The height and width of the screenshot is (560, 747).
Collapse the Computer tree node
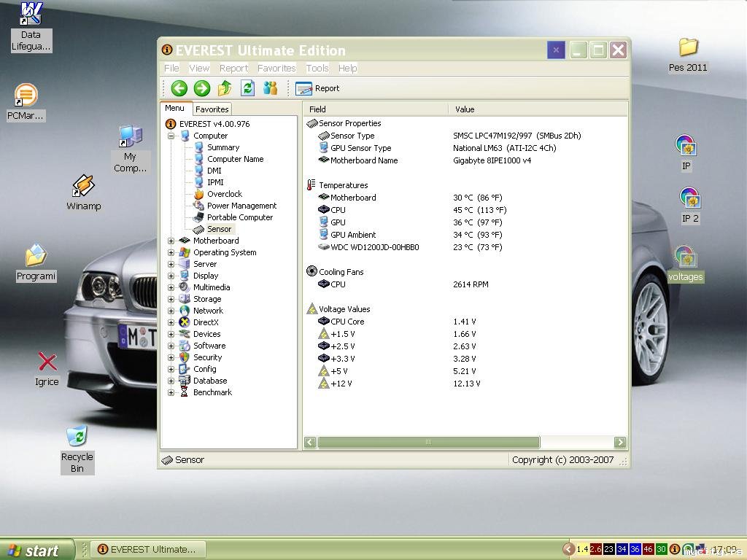[x=171, y=136]
